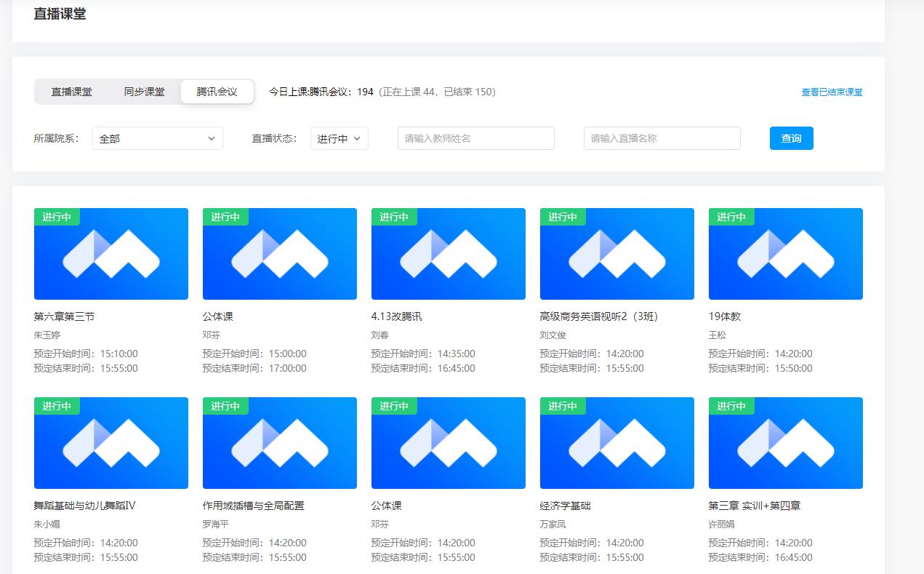Screen dimensions: 924x574
Task: Expand the 所属院系 dropdown
Action: [x=157, y=138]
